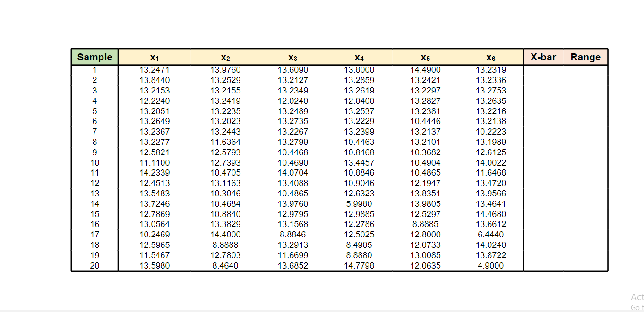Screen dimensions: 644x312
Task: Click the X4 column header
Action: click(x=360, y=57)
